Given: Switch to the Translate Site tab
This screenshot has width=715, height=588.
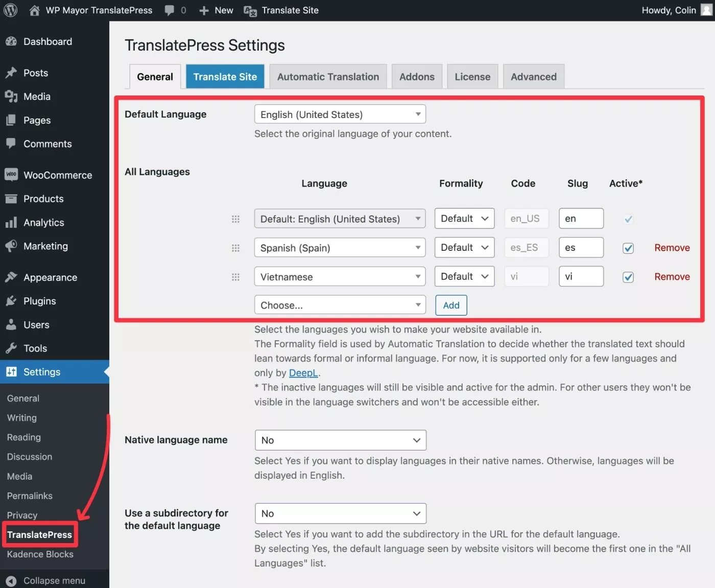Looking at the screenshot, I should (x=225, y=77).
